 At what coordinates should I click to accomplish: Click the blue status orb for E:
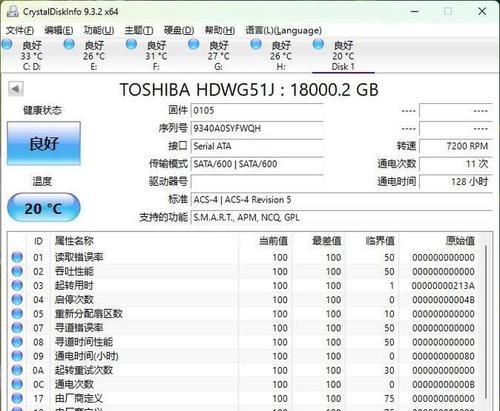pyautogui.click(x=69, y=44)
